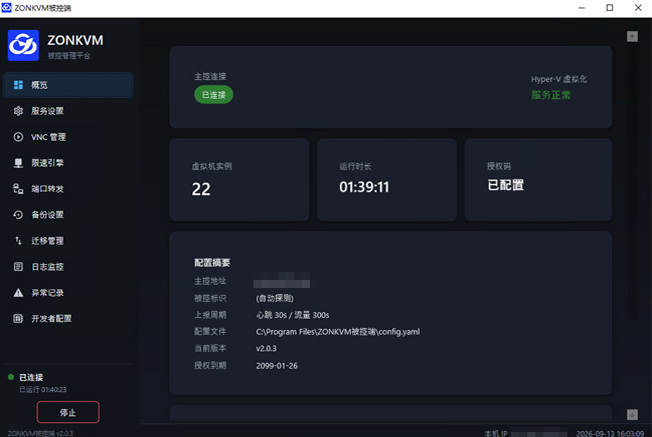
Task: Click the green status dot beside 已连接
Action: (x=11, y=377)
